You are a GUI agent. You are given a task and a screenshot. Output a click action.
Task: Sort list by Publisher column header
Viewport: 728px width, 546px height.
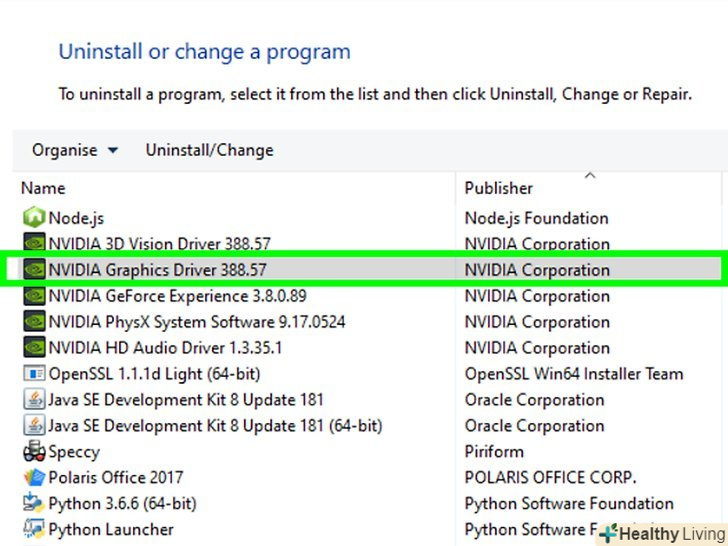click(x=498, y=188)
